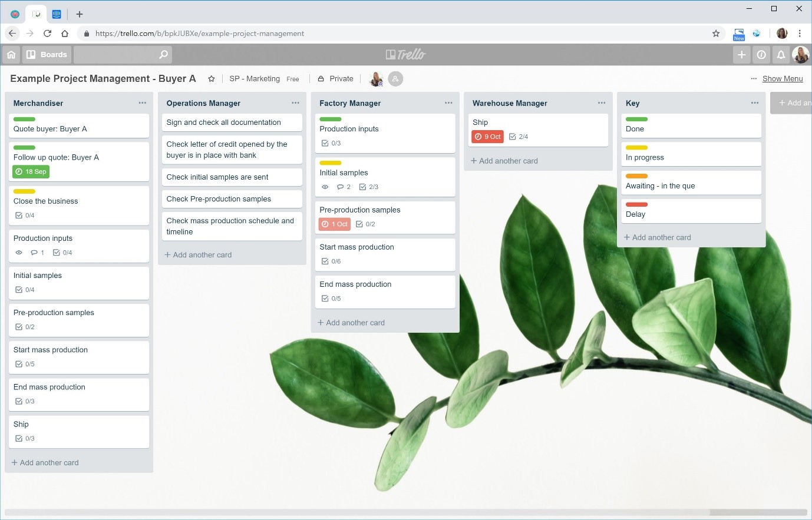This screenshot has height=520, width=812.
Task: Add another card in Operations Manager list
Action: pos(198,255)
